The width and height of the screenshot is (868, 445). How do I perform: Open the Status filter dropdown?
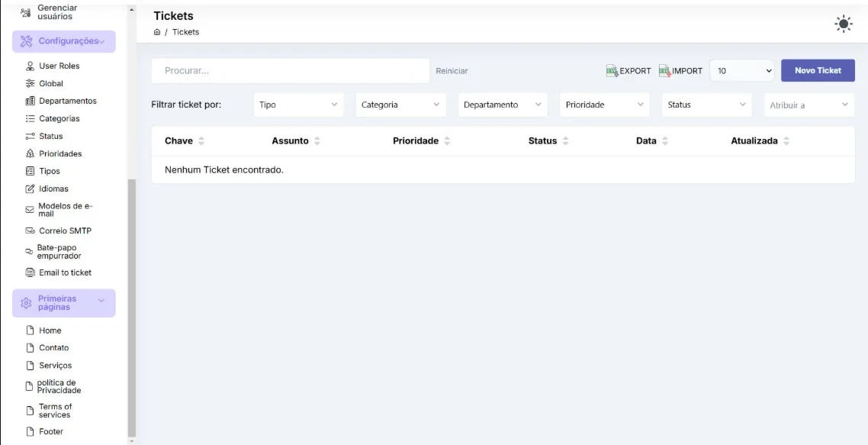pyautogui.click(x=707, y=105)
